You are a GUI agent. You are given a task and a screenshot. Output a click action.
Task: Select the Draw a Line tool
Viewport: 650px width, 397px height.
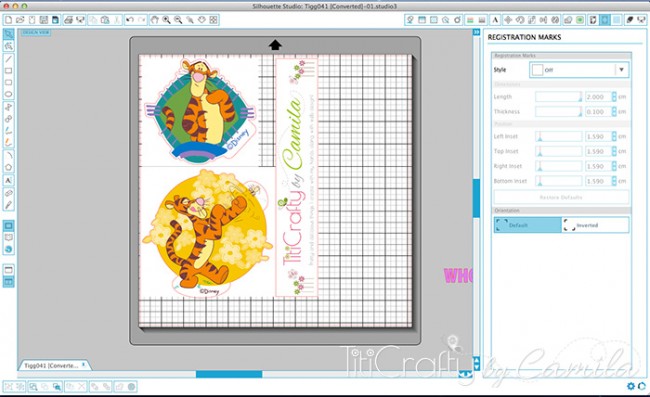click(x=8, y=59)
